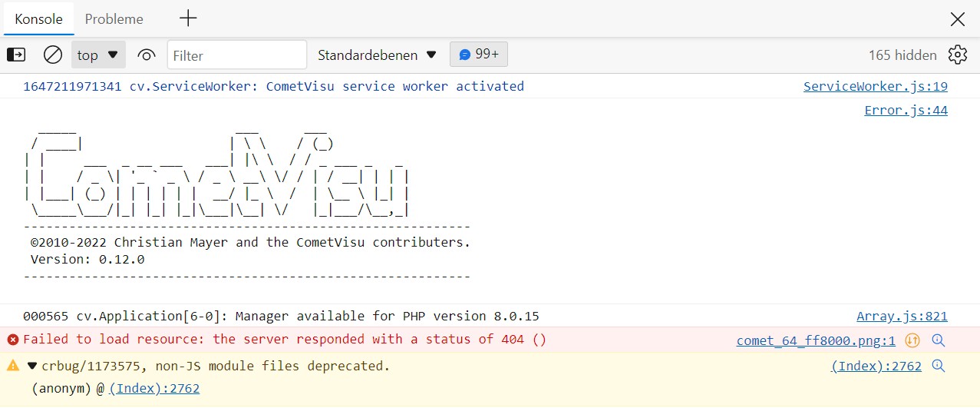Switch to the Probleme tab

(x=114, y=19)
